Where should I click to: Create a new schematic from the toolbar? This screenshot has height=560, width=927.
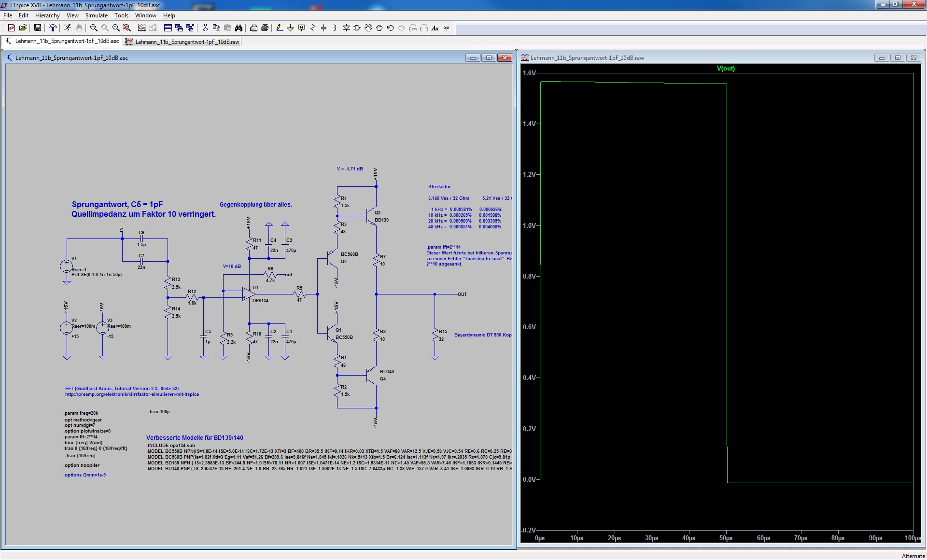pos(12,28)
